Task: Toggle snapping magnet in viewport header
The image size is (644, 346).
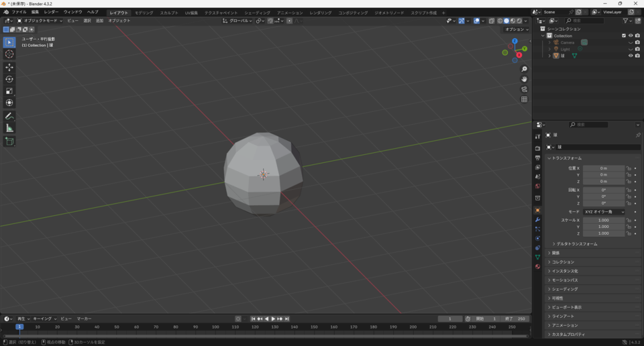Action: click(270, 21)
